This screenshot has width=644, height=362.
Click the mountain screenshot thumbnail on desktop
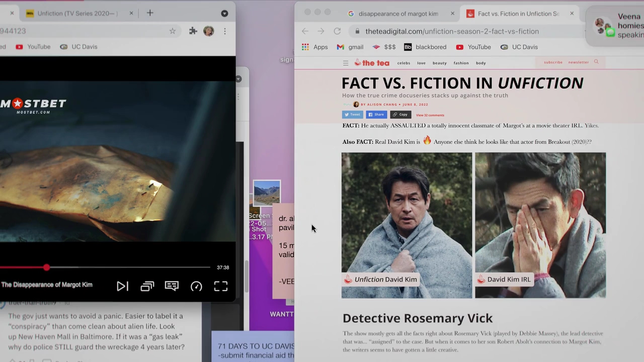pyautogui.click(x=267, y=194)
